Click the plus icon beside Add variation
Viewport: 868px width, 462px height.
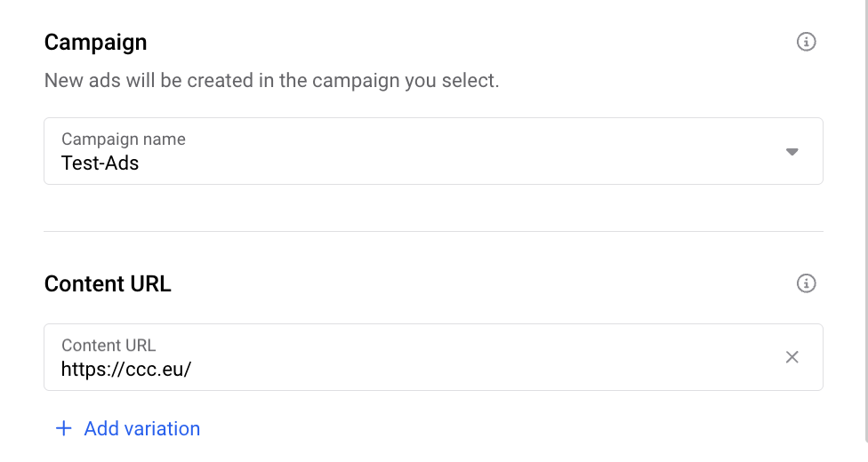coord(63,429)
